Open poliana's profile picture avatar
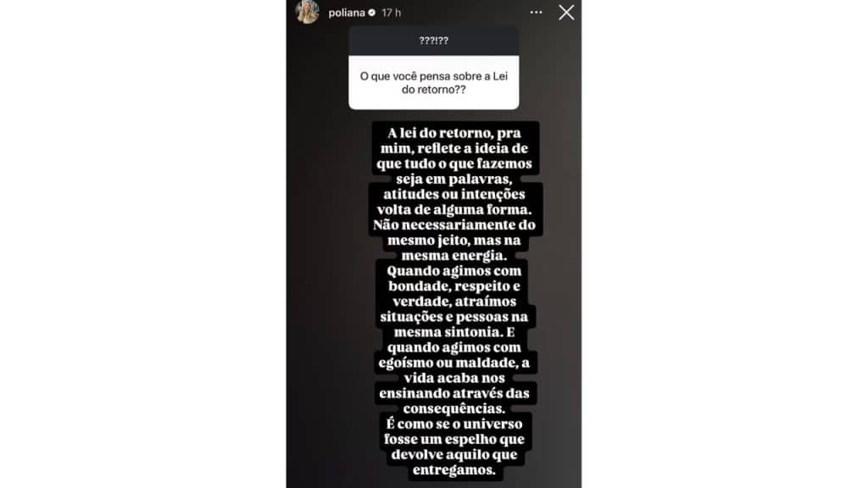The image size is (868, 488). [307, 12]
